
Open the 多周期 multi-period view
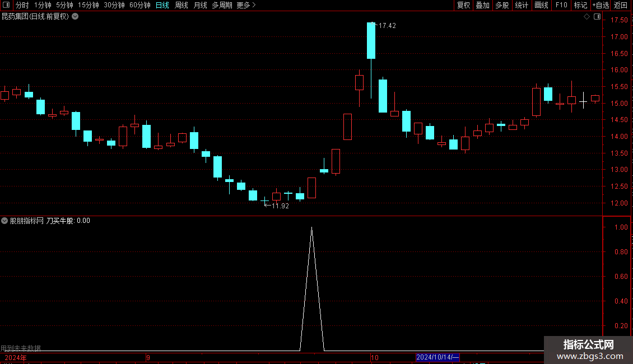pyautogui.click(x=222, y=5)
